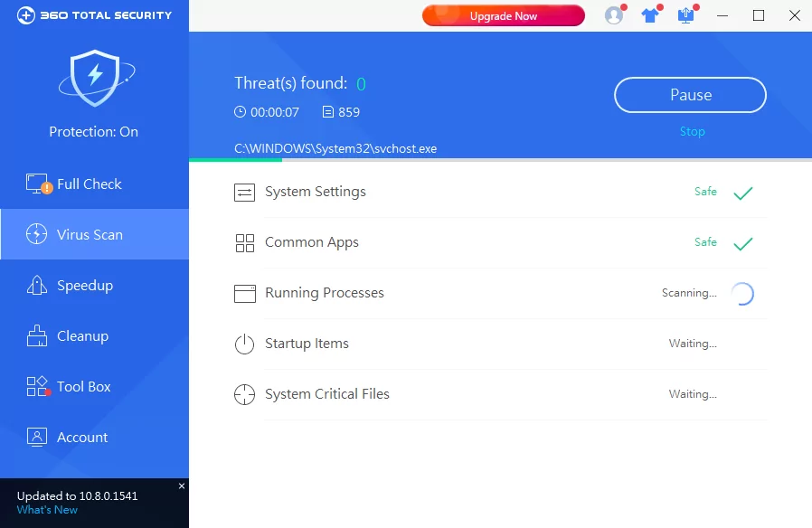Click the Account person icon
812x528 pixels.
[x=37, y=437]
